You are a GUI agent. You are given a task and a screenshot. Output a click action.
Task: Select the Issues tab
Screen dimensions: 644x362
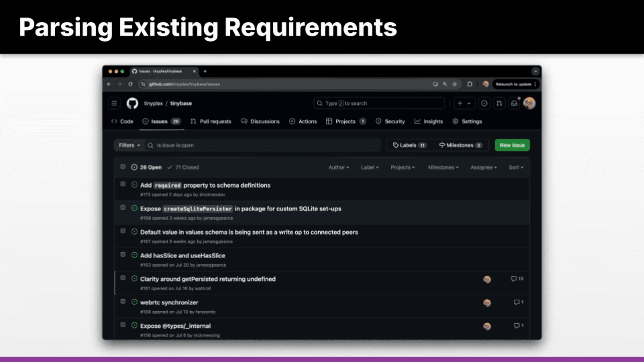coord(162,121)
